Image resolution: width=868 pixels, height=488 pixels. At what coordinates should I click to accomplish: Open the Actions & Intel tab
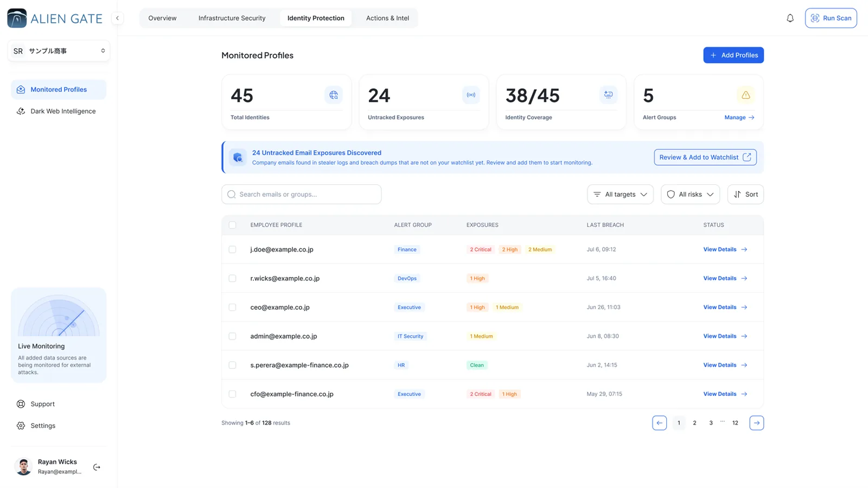pos(387,18)
